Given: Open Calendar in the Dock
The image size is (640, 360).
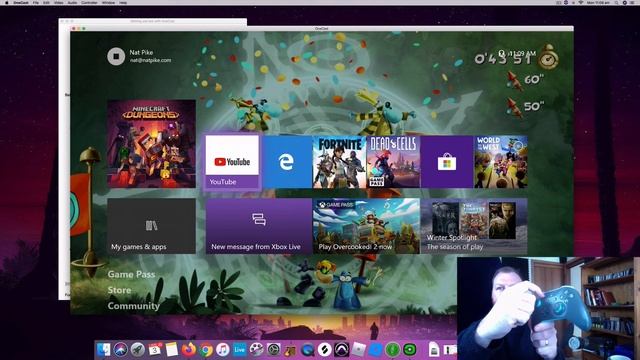Looking at the screenshot, I should [155, 350].
